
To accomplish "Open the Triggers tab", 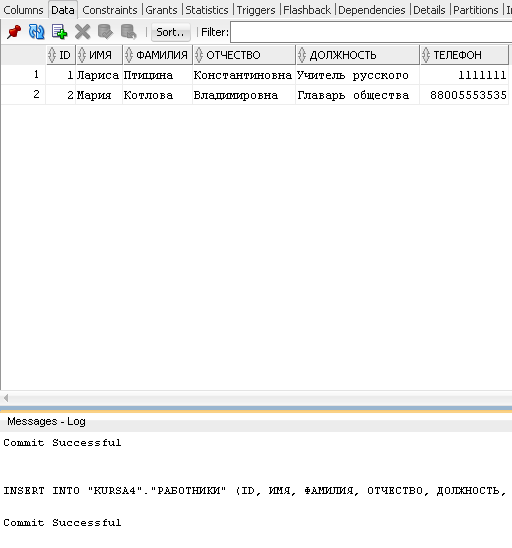I will 256,10.
